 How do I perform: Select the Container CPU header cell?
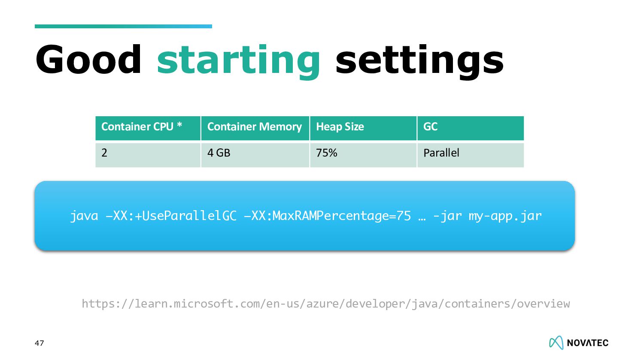(x=148, y=128)
